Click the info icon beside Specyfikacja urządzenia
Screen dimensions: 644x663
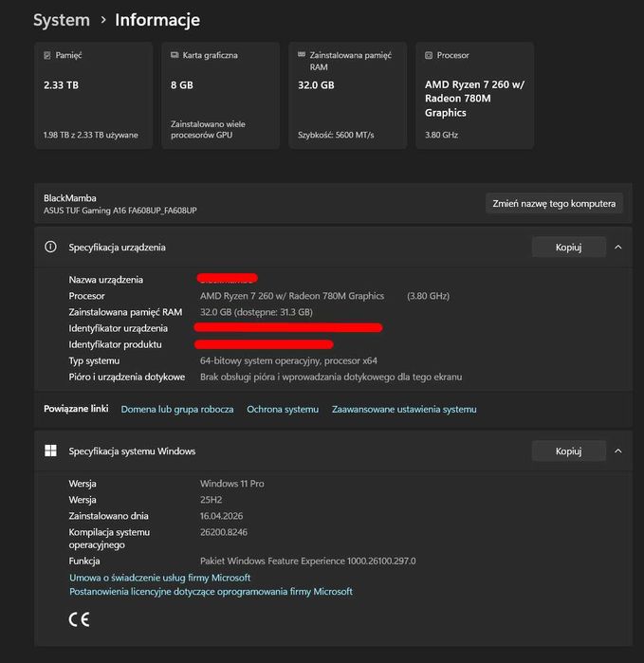[x=50, y=247]
